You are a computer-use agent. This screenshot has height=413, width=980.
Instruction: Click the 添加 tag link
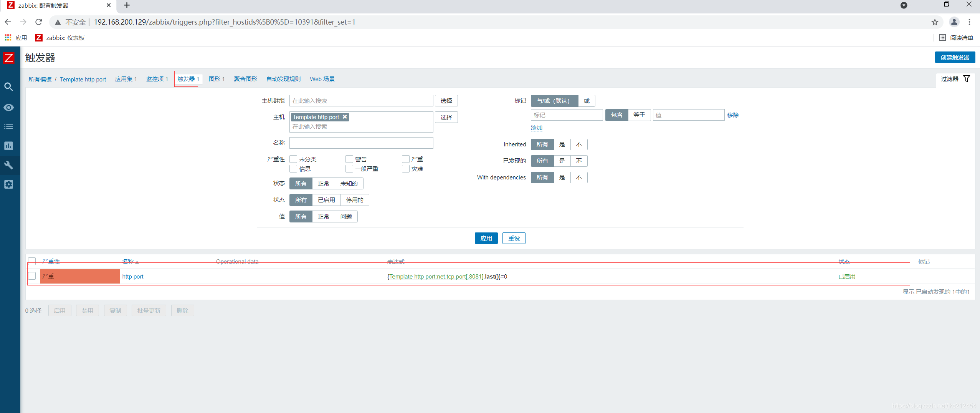point(537,128)
